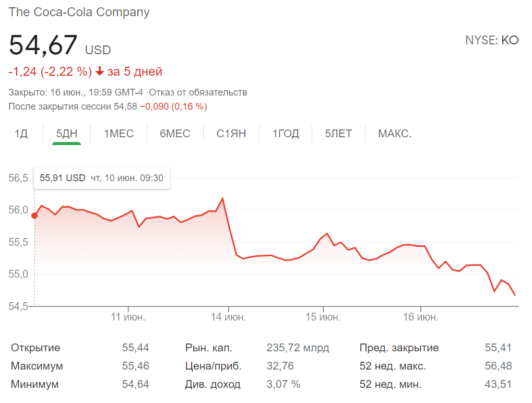
Task: Click the 15 июн. date label on the axis
Action: coord(323,317)
